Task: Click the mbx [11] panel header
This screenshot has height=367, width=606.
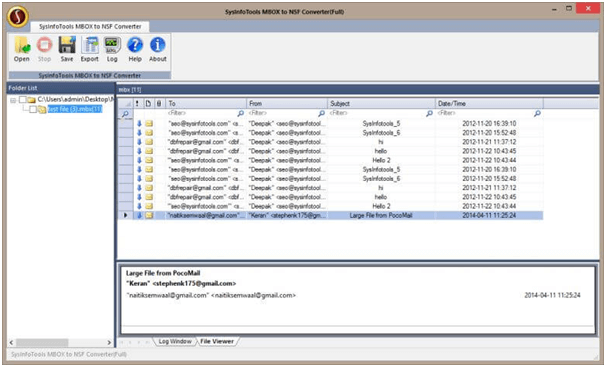Action: 357,90
